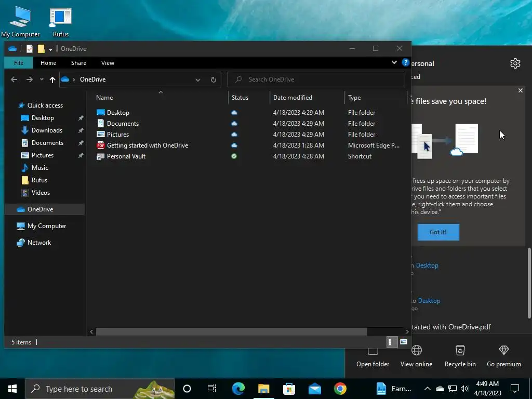
Task: Sort by the Name column header
Action: [161, 97]
